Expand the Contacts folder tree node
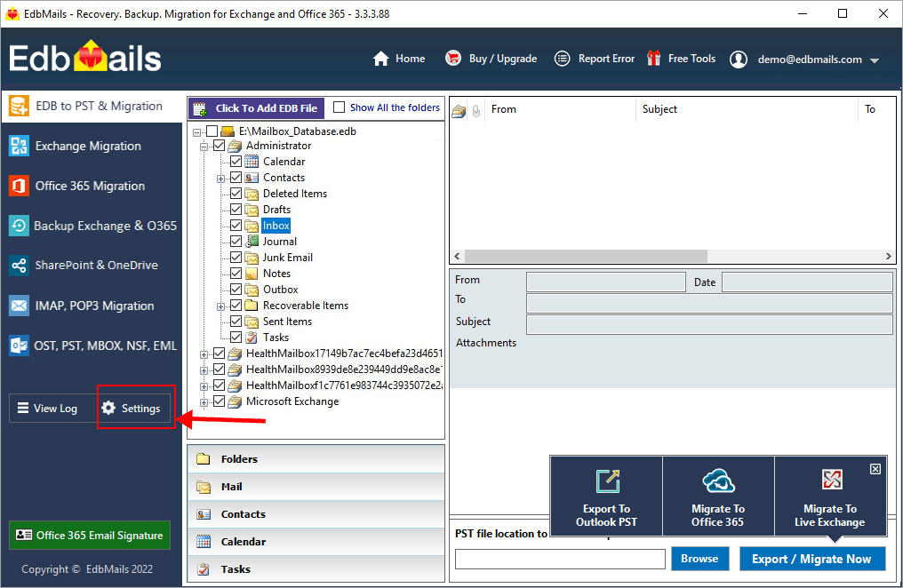The height and width of the screenshot is (588, 903). [x=220, y=178]
